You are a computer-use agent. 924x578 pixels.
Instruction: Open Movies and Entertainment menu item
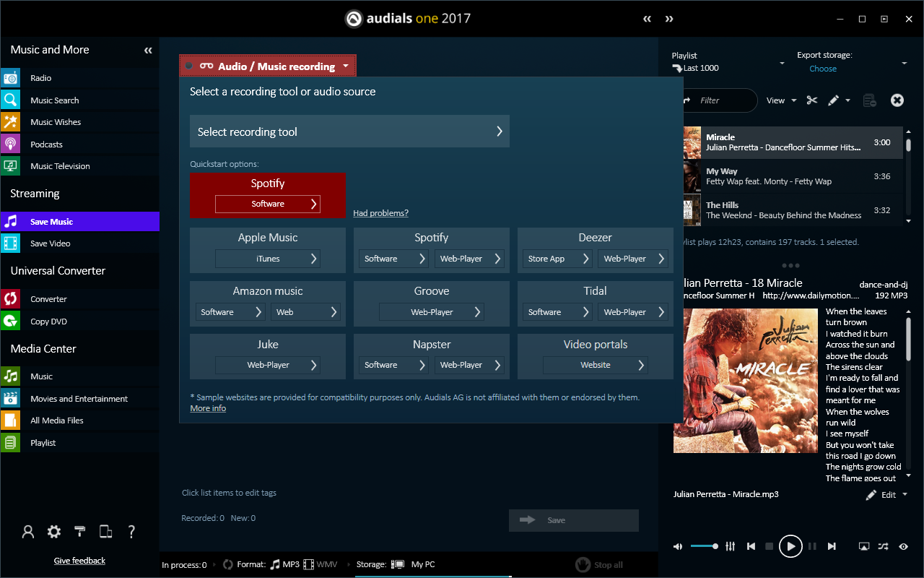coord(79,399)
